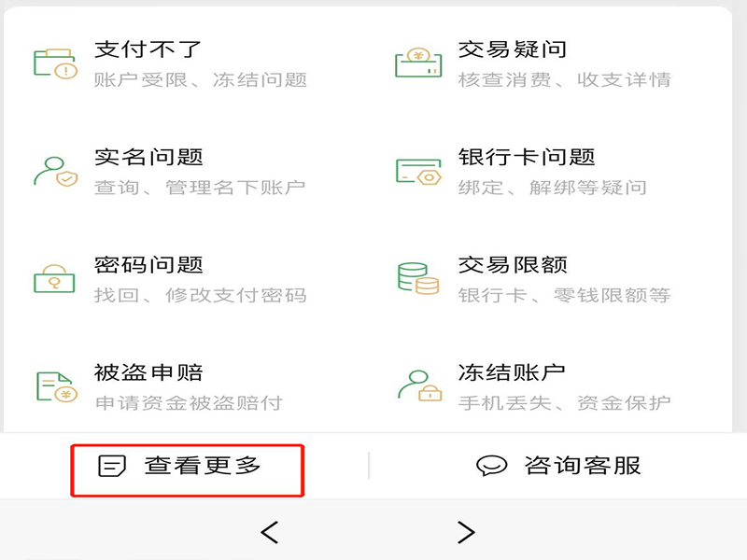
Task: Tap the 实名问题 person shield icon
Action: (55, 172)
